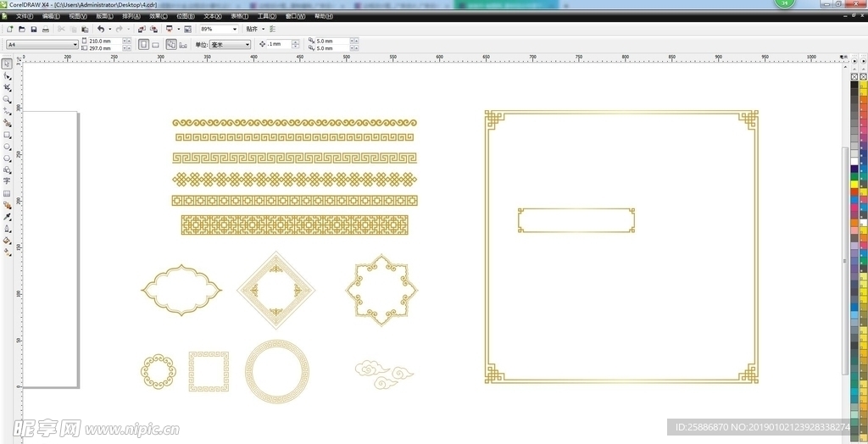The width and height of the screenshot is (868, 444).
Task: Apply layout to current page only
Action: 183,44
